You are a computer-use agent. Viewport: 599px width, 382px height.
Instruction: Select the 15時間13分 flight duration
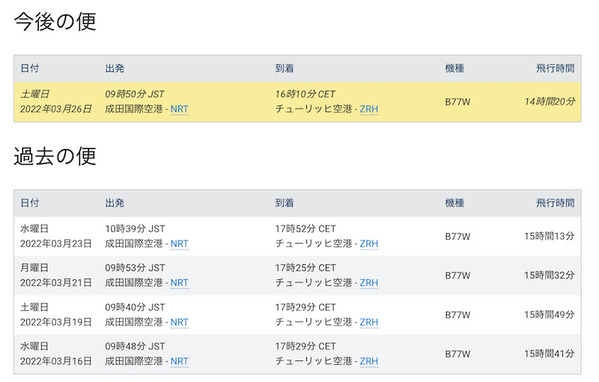[549, 236]
